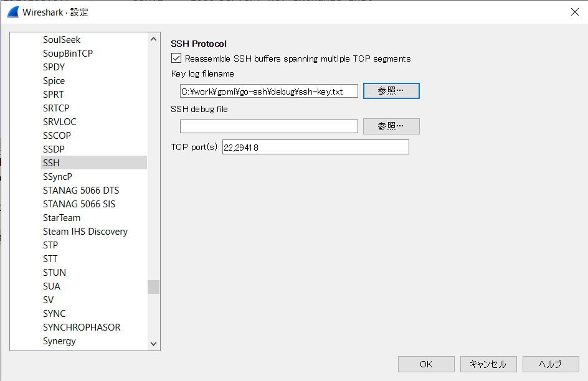Click the TCP port(s) label
Image resolution: width=588 pixels, height=381 pixels.
(194, 147)
